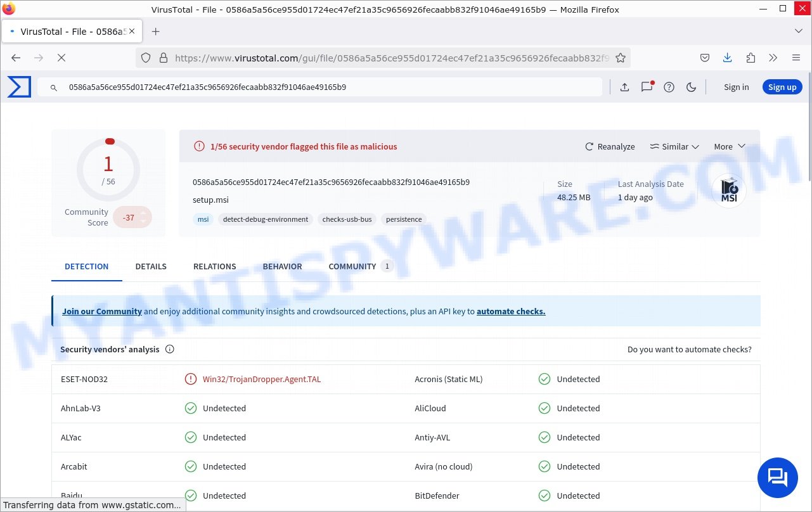
Task: Click the file hash search input field
Action: pos(319,87)
